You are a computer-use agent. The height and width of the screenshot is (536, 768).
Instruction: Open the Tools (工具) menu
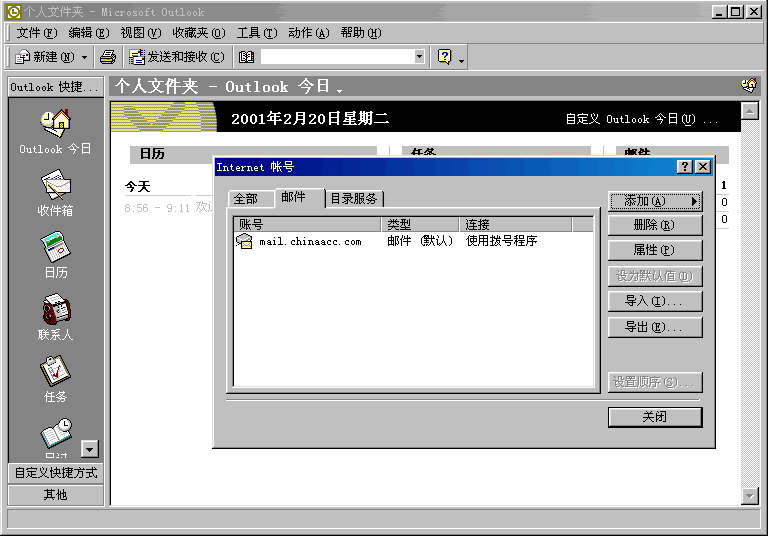(257, 33)
